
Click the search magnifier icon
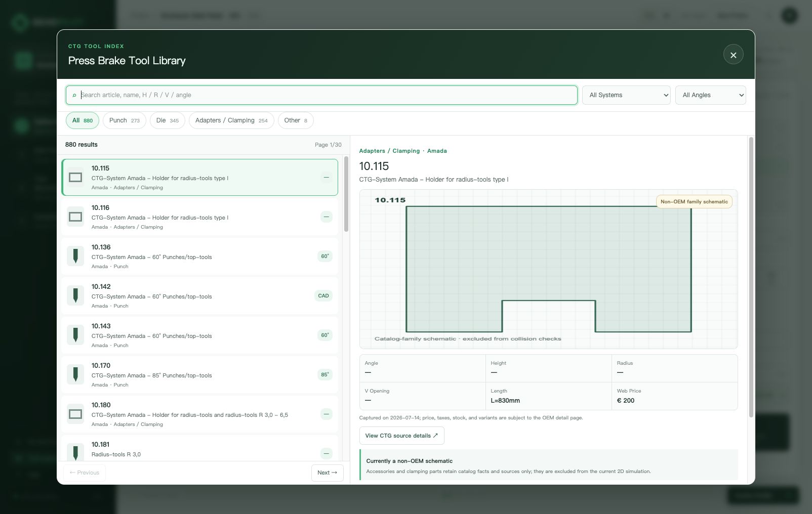pos(74,95)
